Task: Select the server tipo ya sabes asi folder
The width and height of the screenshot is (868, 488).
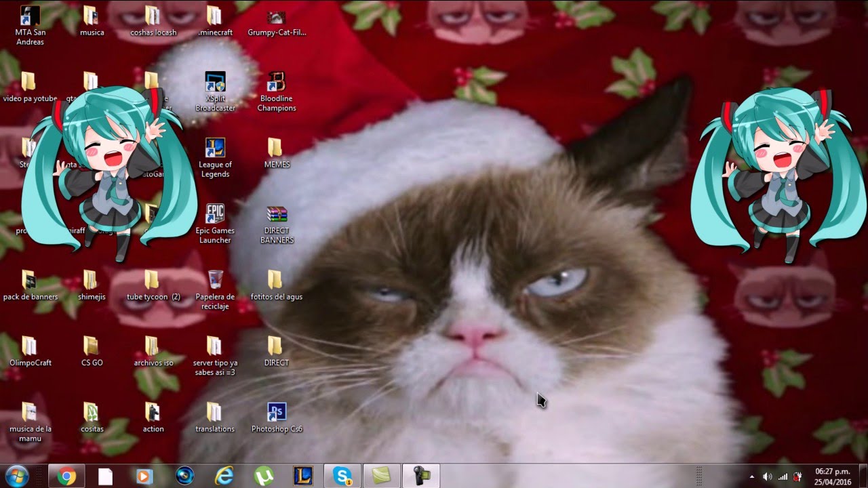Action: [x=215, y=356]
